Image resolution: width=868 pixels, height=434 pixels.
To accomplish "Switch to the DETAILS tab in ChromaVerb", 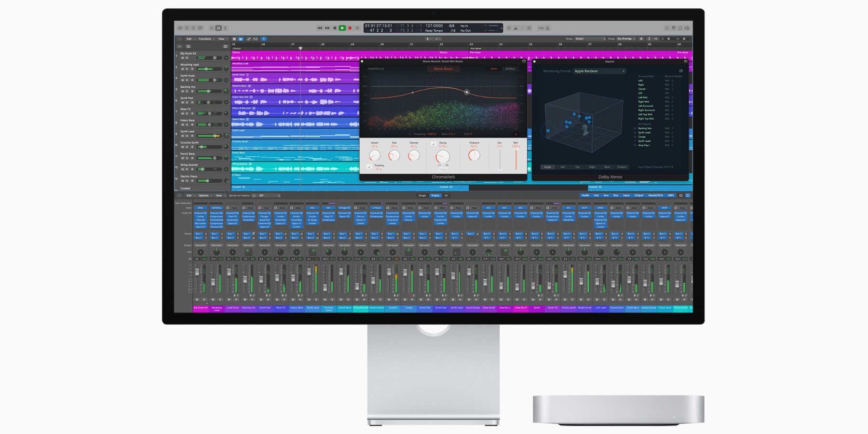I will [x=510, y=69].
